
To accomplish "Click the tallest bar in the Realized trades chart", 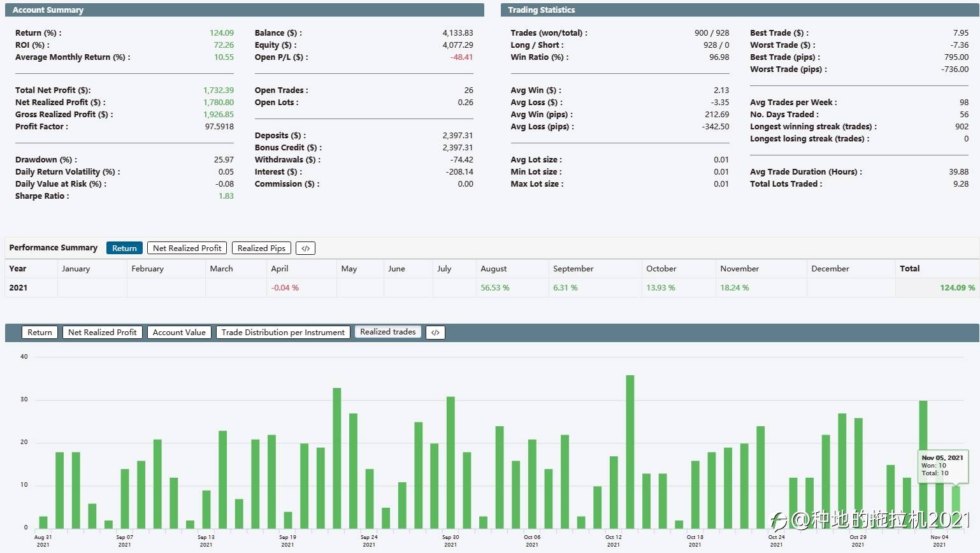I will (630, 452).
